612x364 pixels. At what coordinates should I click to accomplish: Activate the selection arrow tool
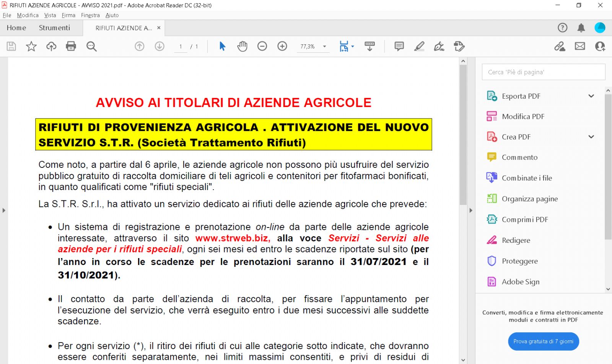tap(222, 46)
